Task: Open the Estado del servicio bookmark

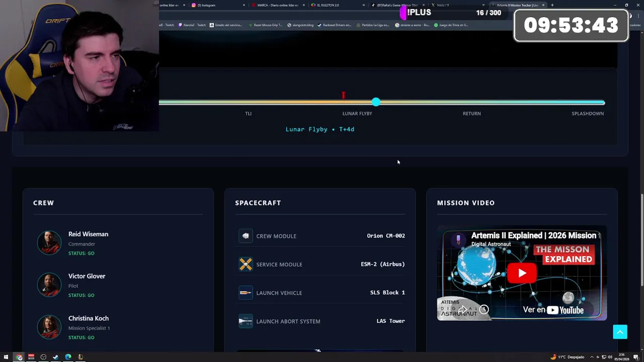Action: (226, 25)
